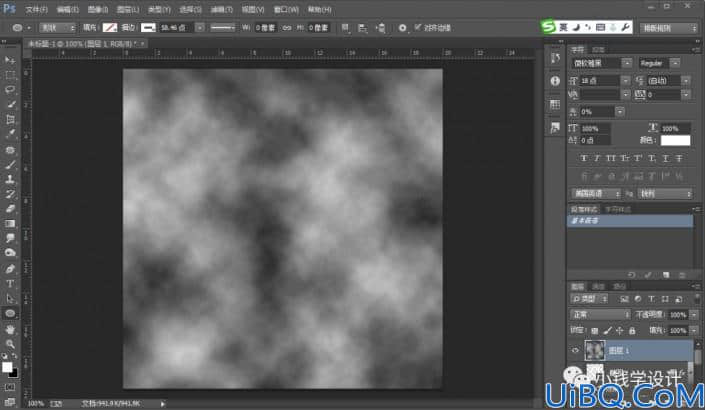Toggle lock image pixels brush icon
The width and height of the screenshot is (705, 410).
coord(607,331)
